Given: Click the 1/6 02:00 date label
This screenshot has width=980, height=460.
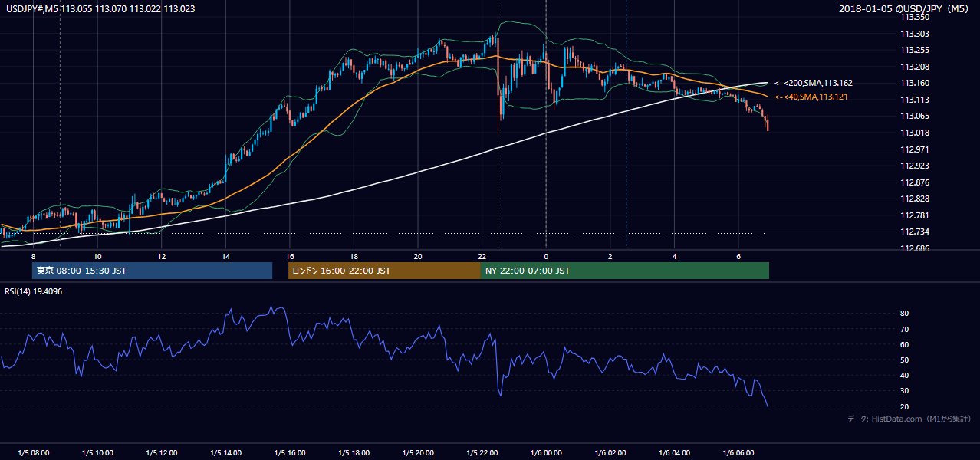Looking at the screenshot, I should click(x=610, y=453).
